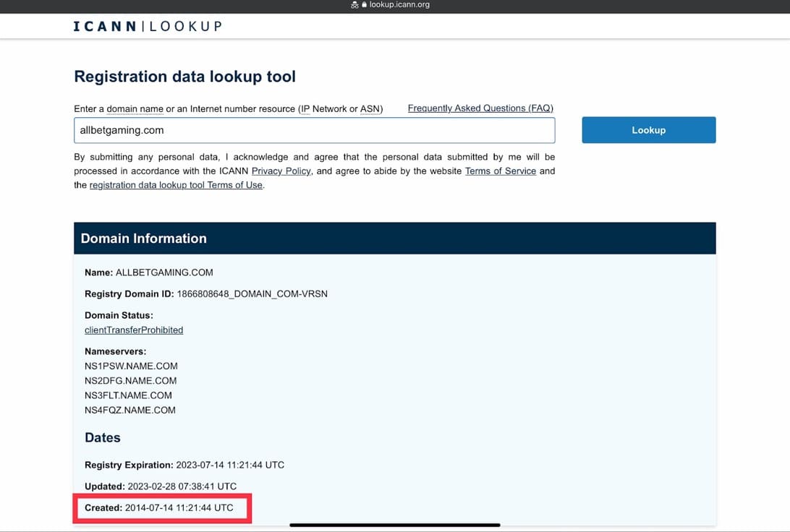Click the lookup.icann.org address text
The height and width of the screenshot is (532, 790).
tap(399, 4)
